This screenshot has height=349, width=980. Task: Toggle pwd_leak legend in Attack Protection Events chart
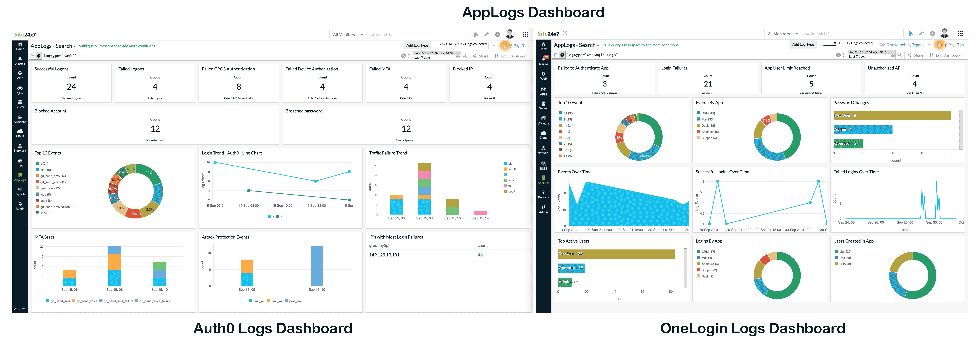tap(296, 301)
